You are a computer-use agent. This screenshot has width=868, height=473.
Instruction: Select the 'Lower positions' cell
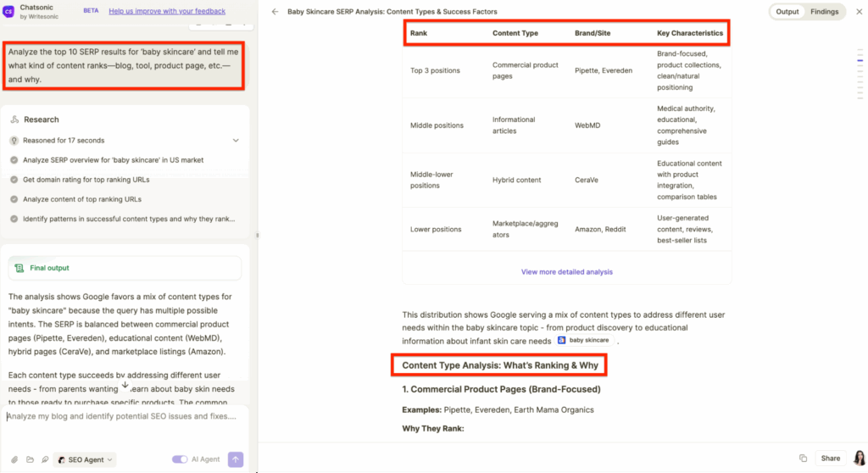[436, 230]
